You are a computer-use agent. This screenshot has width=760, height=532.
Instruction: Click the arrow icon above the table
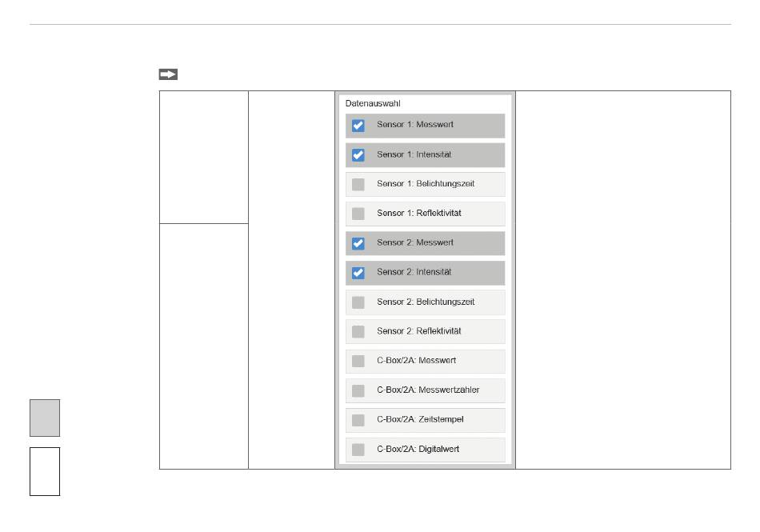pyautogui.click(x=167, y=74)
